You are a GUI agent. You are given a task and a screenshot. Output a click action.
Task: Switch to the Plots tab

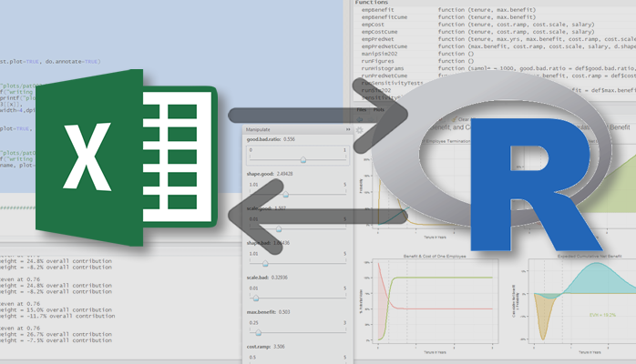[x=379, y=110]
